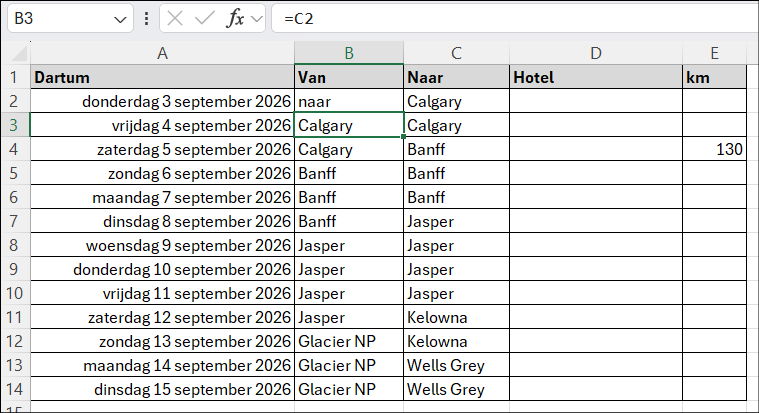Click the three-dot handle beside the Name Box
The height and width of the screenshot is (413, 759).
(147, 19)
